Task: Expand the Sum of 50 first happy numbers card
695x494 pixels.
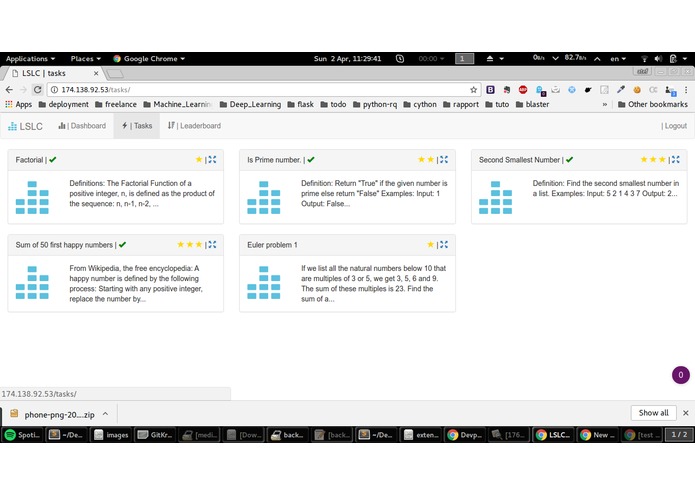Action: coord(212,245)
